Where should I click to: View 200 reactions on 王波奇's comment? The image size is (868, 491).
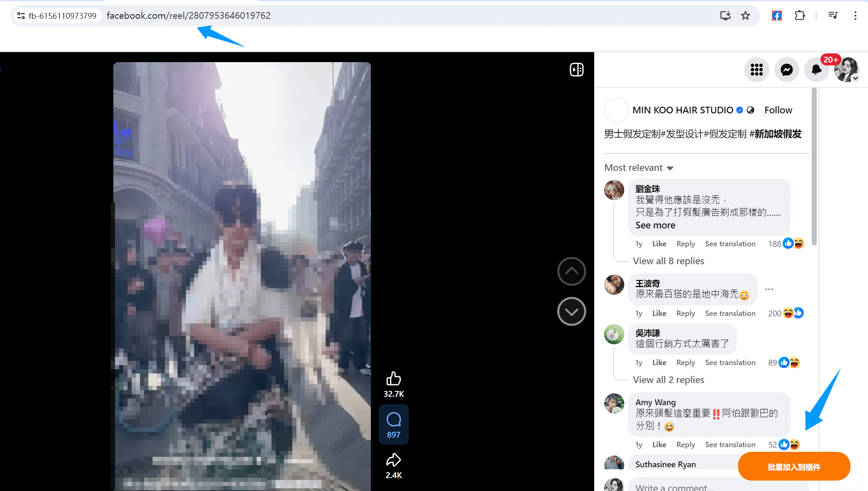click(785, 313)
